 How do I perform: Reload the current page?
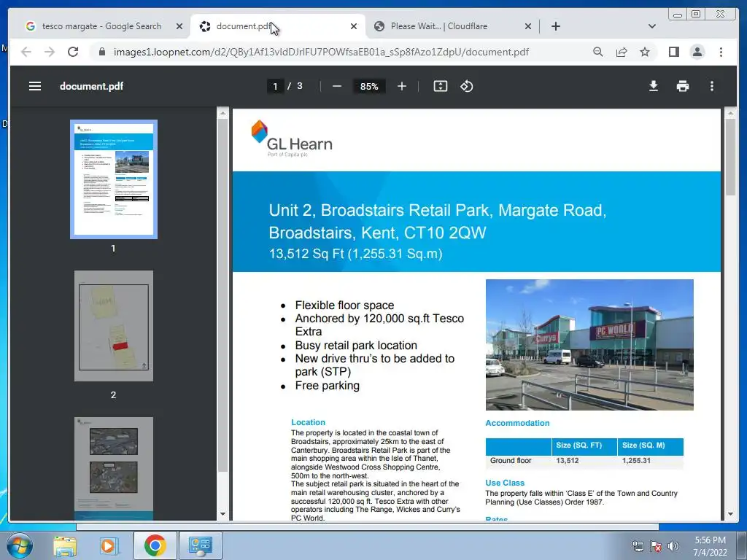(x=73, y=52)
